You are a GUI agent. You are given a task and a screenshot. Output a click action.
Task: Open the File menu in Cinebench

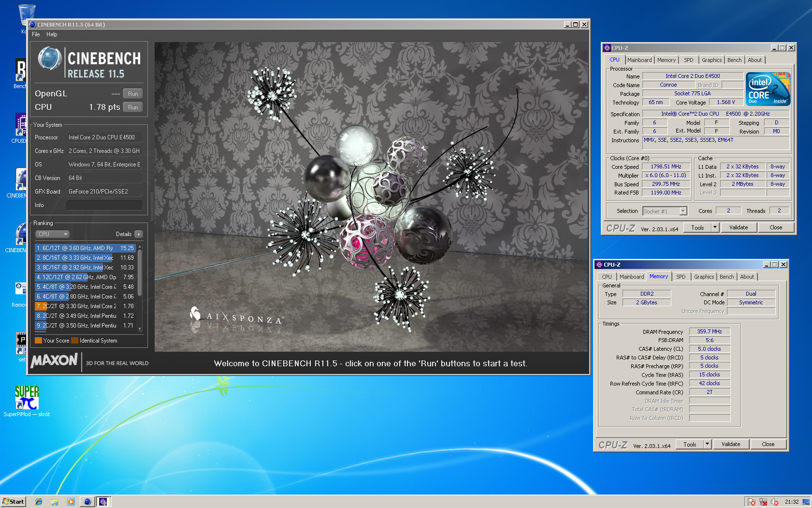coord(36,34)
